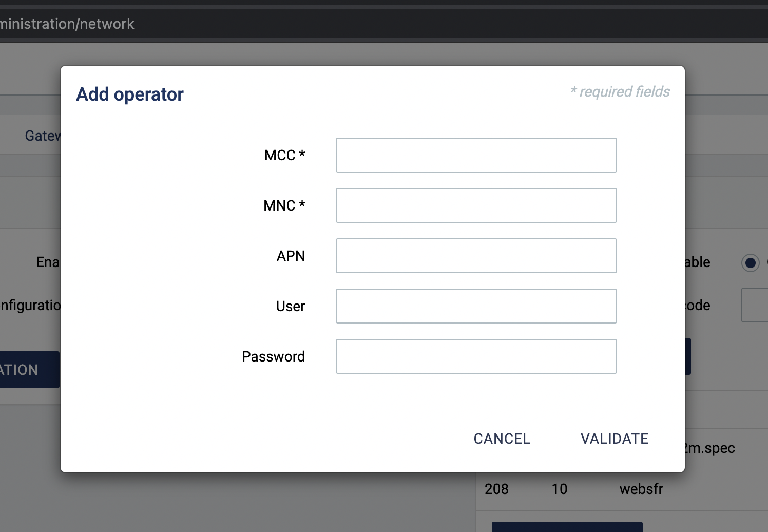Select the User input field

tap(476, 306)
